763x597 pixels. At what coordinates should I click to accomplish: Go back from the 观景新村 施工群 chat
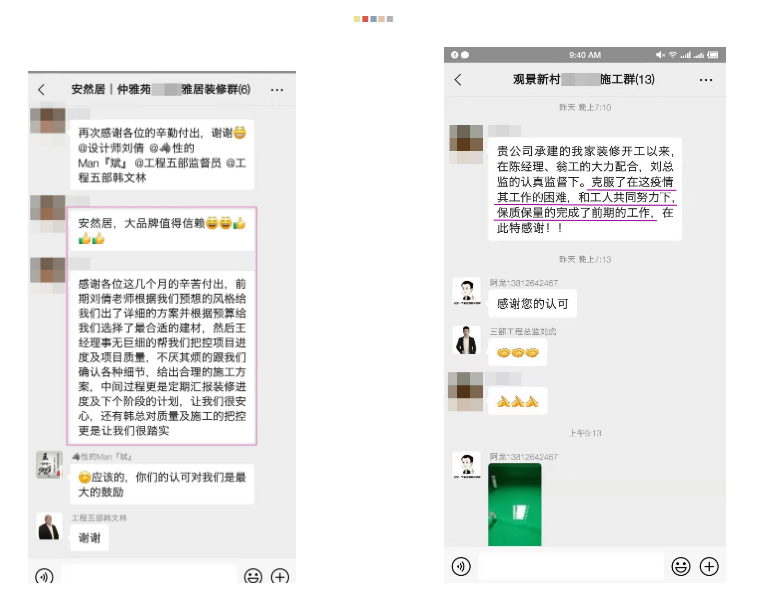[x=458, y=80]
